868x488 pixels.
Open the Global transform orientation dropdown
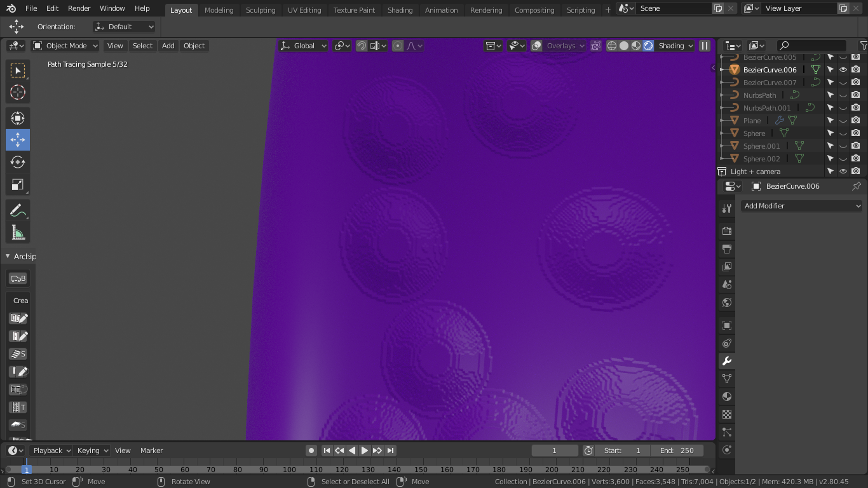point(303,46)
